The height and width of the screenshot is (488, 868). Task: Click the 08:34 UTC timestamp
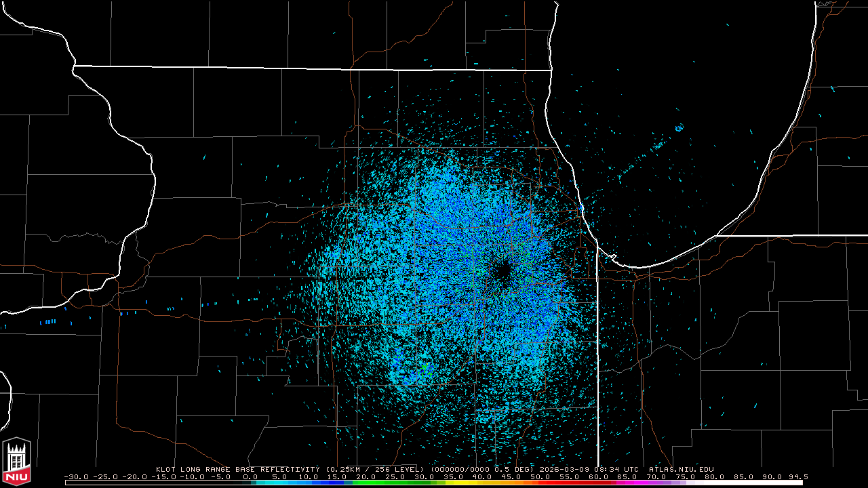pyautogui.click(x=615, y=469)
